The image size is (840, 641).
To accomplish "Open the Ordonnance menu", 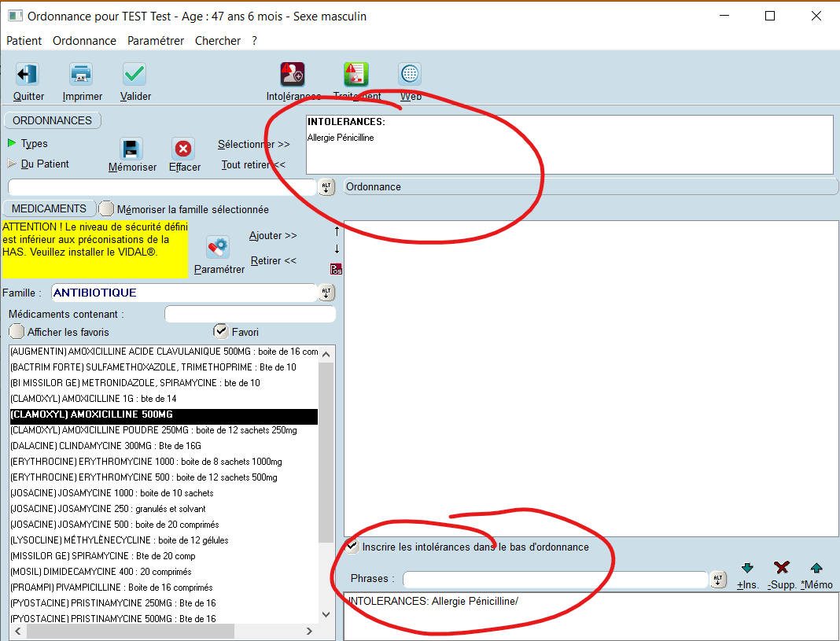I will (84, 41).
